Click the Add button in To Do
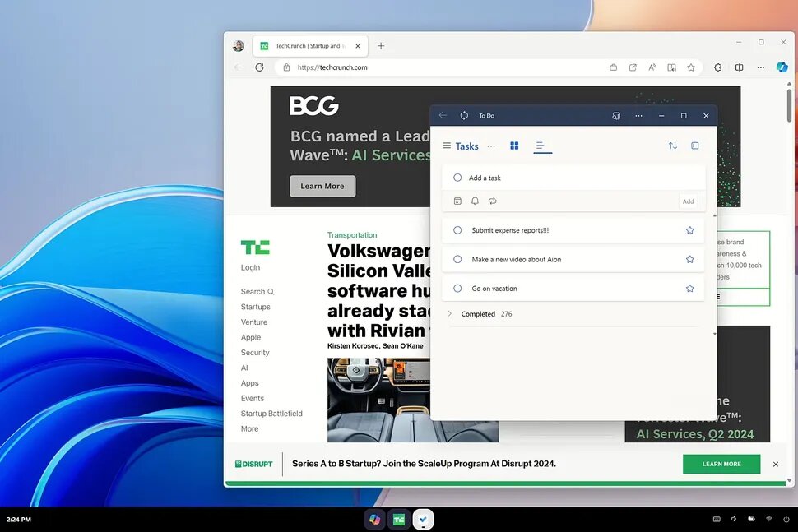This screenshot has width=798, height=532. [x=688, y=201]
